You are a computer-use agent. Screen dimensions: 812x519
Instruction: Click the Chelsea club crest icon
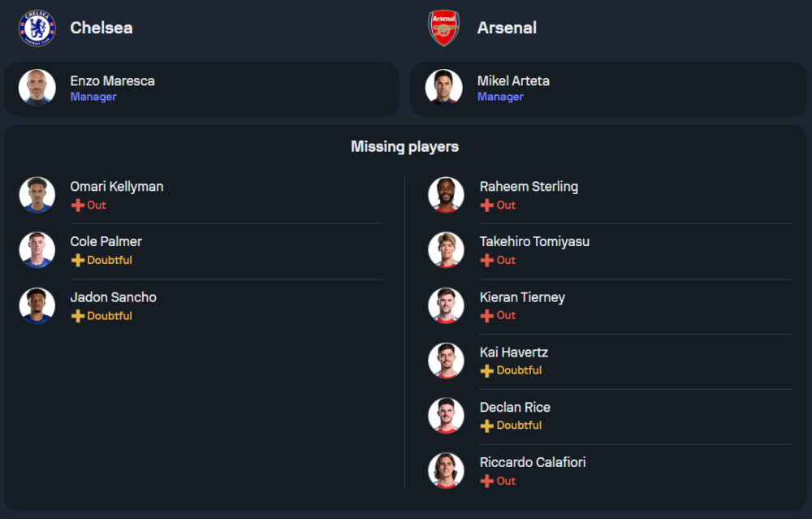point(37,28)
